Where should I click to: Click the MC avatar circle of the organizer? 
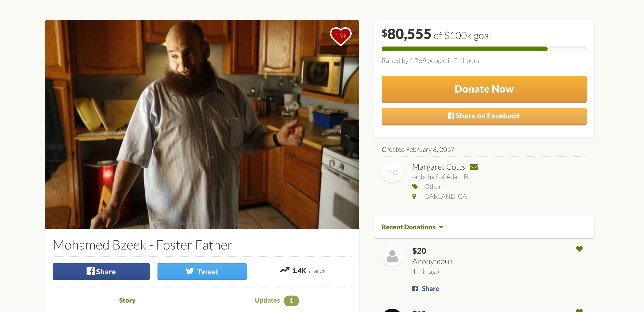pyautogui.click(x=392, y=172)
